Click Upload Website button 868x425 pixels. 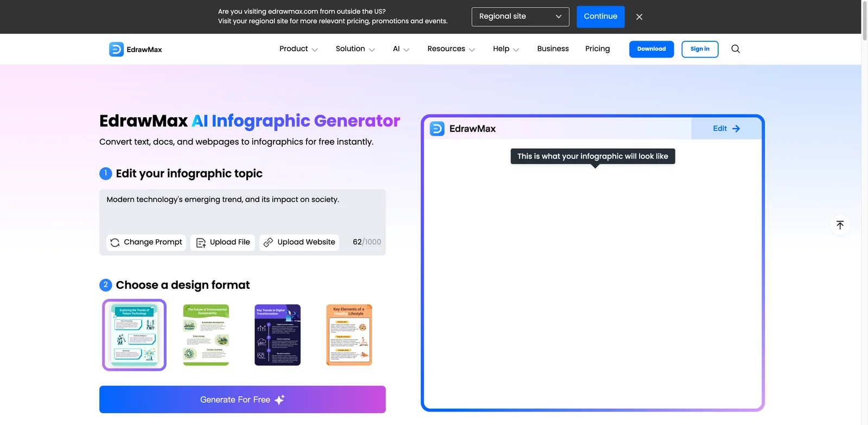pyautogui.click(x=299, y=243)
